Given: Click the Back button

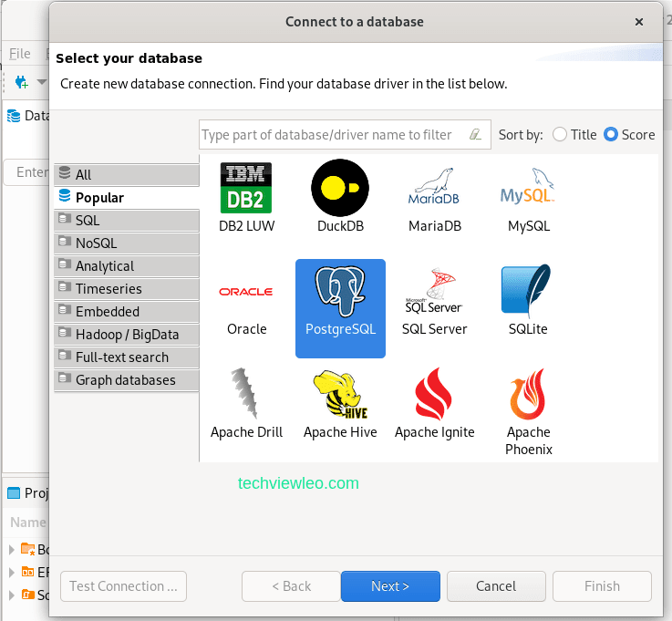Looking at the screenshot, I should pos(292,585).
